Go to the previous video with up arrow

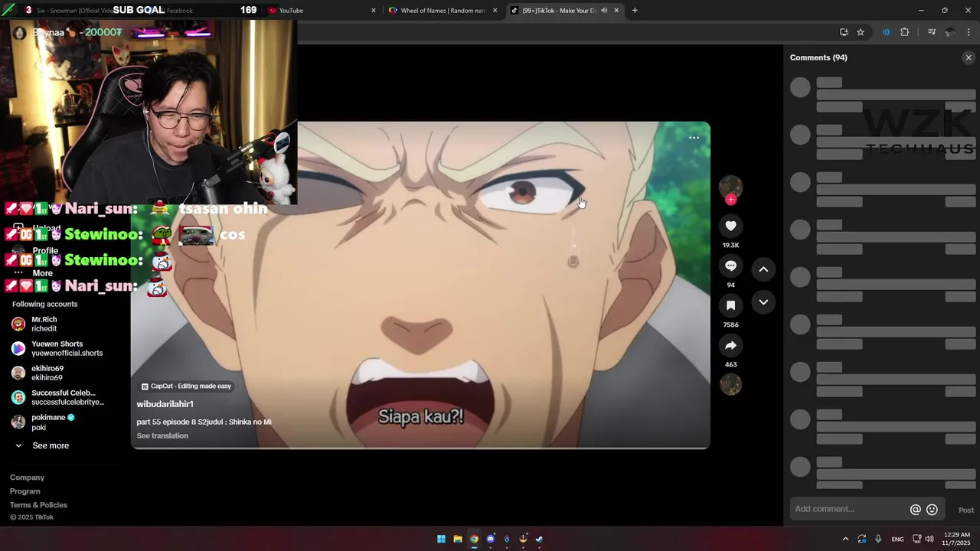click(763, 269)
